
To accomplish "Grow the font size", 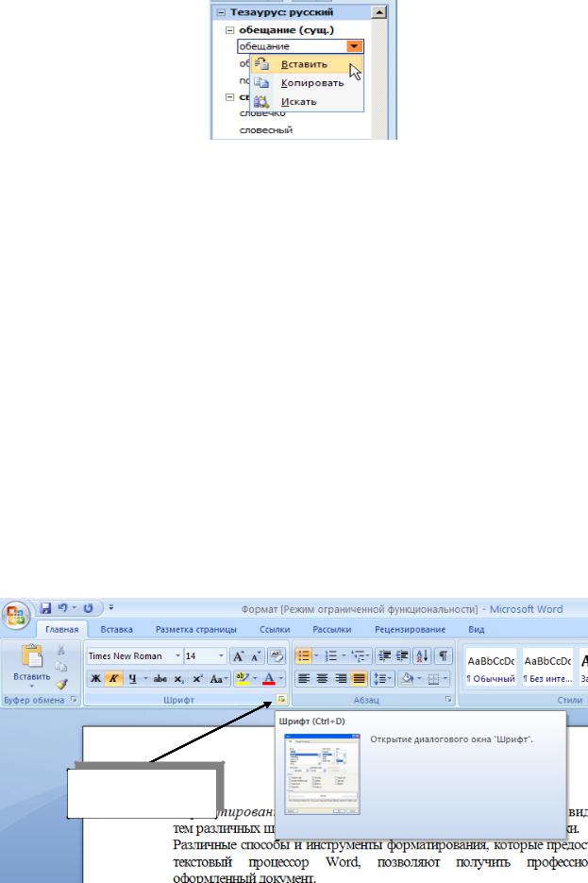I will click(239, 656).
